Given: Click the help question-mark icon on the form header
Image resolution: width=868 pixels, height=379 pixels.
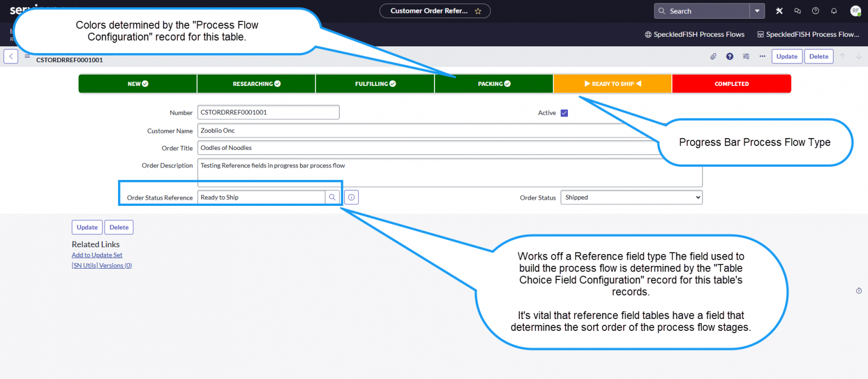Looking at the screenshot, I should (730, 56).
